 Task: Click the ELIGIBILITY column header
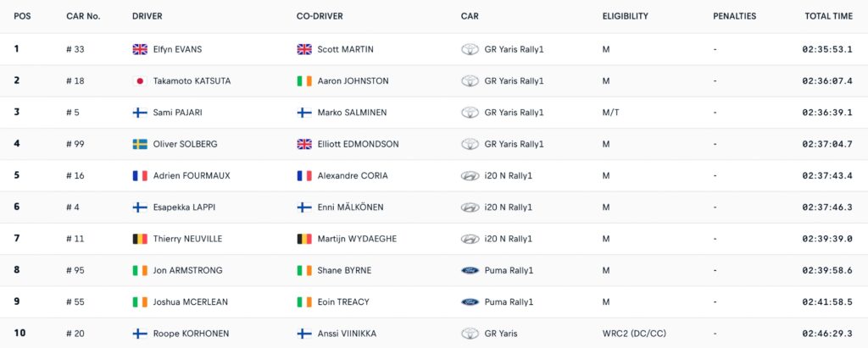click(625, 16)
